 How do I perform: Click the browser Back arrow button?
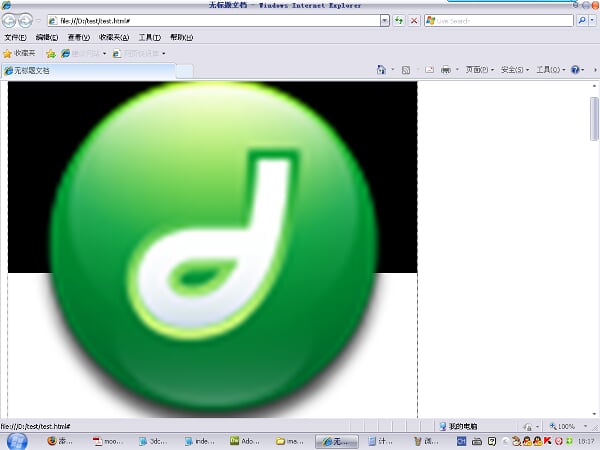point(9,20)
